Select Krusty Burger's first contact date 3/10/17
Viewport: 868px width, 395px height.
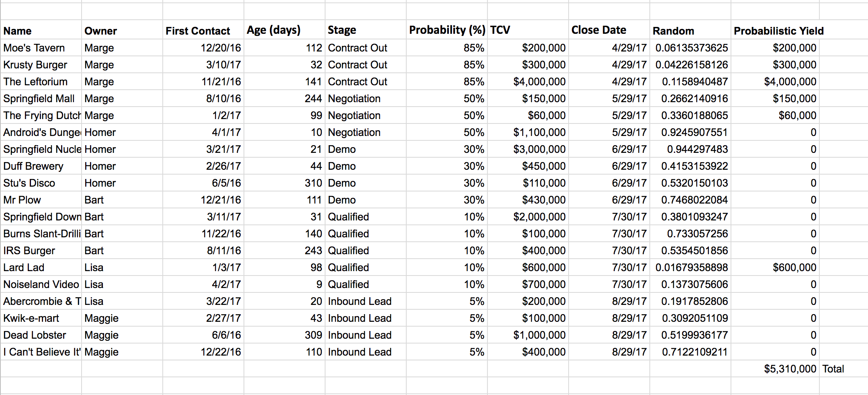pyautogui.click(x=203, y=64)
